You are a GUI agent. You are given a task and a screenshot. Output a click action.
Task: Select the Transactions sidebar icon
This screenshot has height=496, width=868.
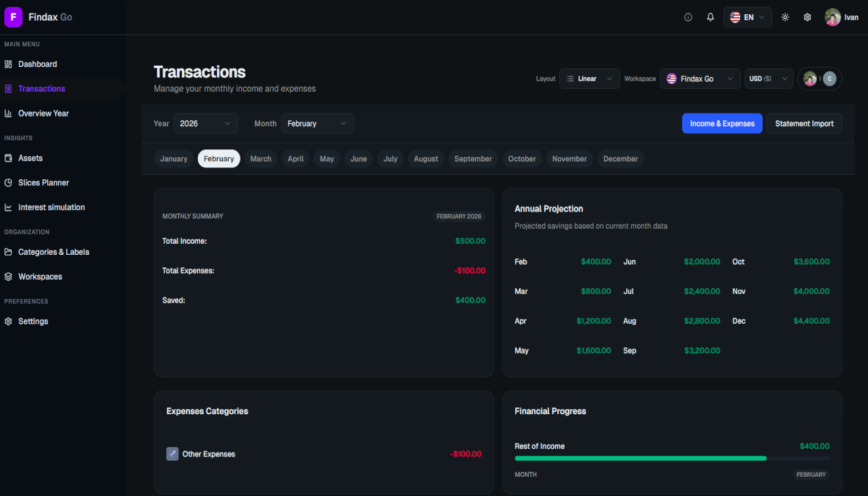pyautogui.click(x=9, y=88)
